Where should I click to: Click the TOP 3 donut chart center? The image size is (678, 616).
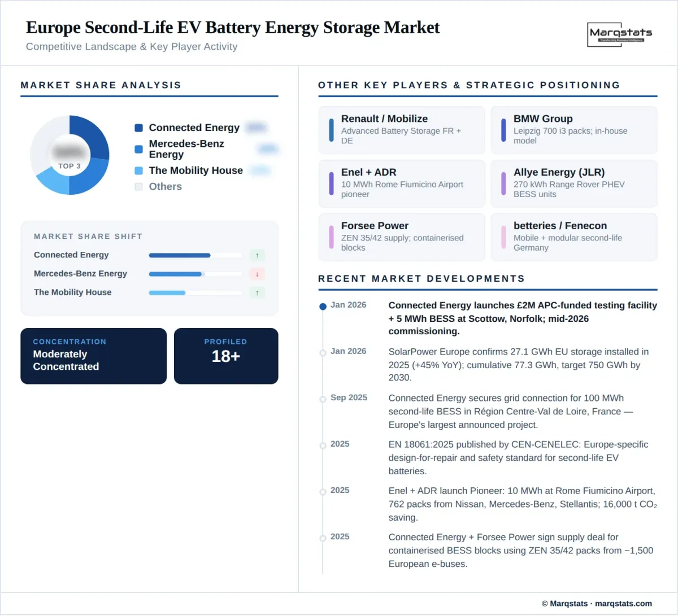[x=69, y=155]
